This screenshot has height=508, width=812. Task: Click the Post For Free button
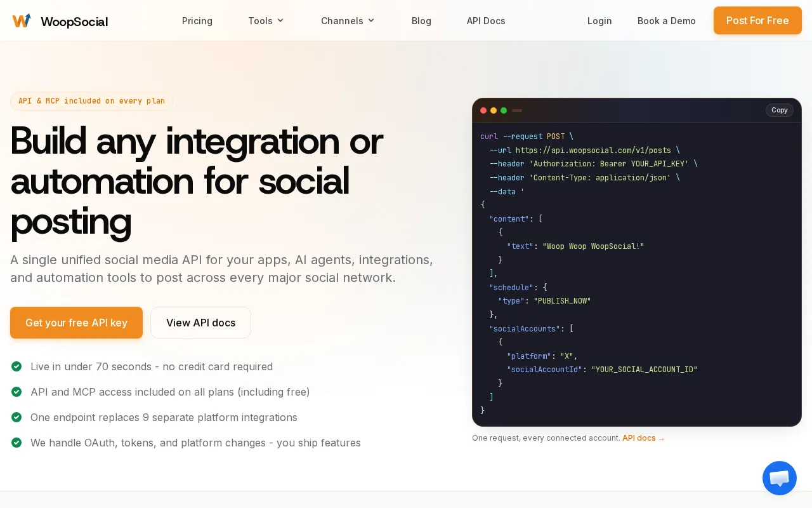click(757, 20)
